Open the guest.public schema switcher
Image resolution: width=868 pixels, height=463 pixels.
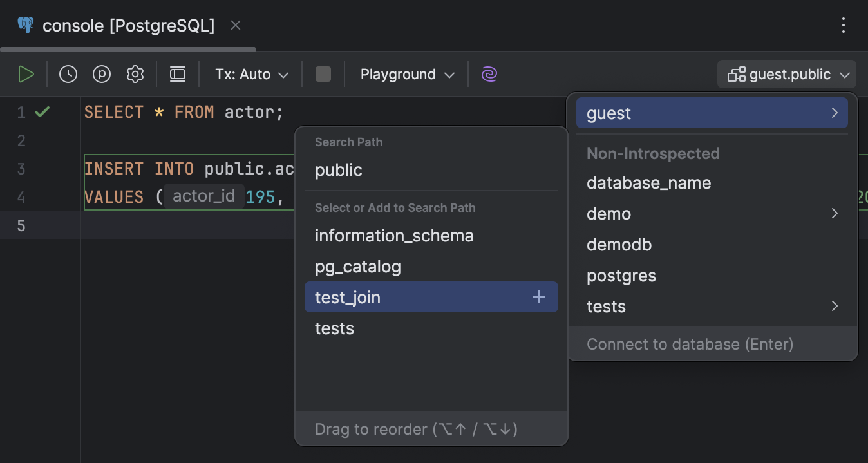pyautogui.click(x=786, y=73)
